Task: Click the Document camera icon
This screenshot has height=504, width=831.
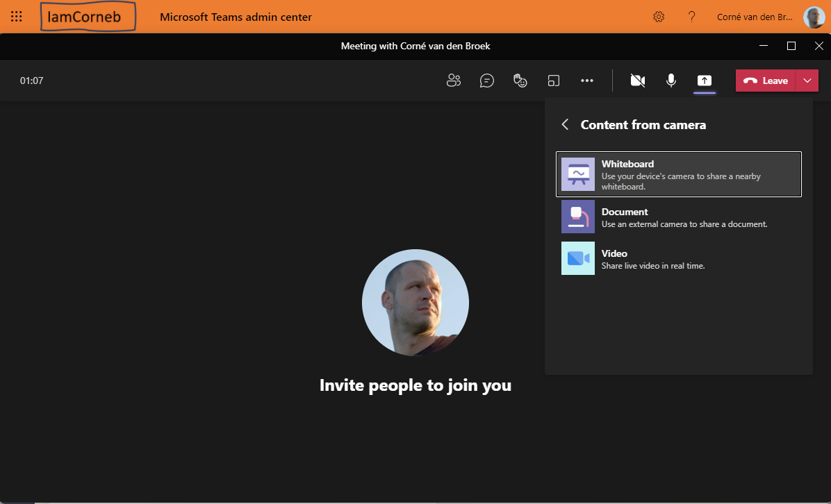Action: 577,217
